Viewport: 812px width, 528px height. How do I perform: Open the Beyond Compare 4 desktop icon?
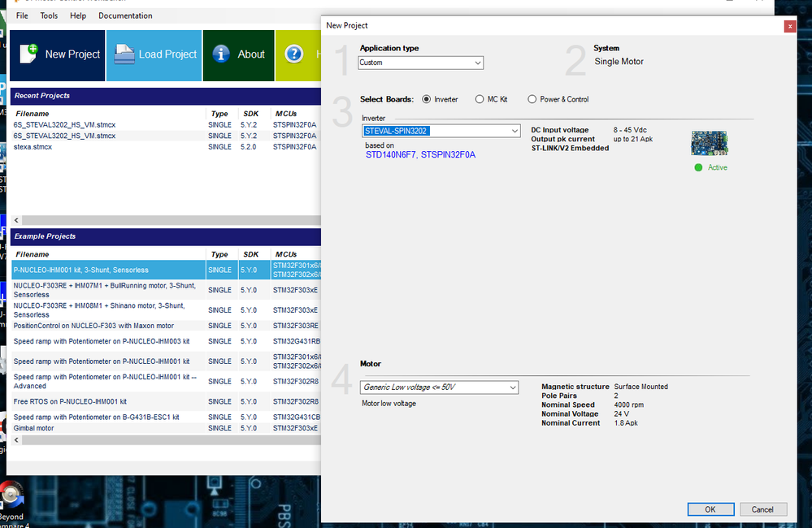point(12,504)
